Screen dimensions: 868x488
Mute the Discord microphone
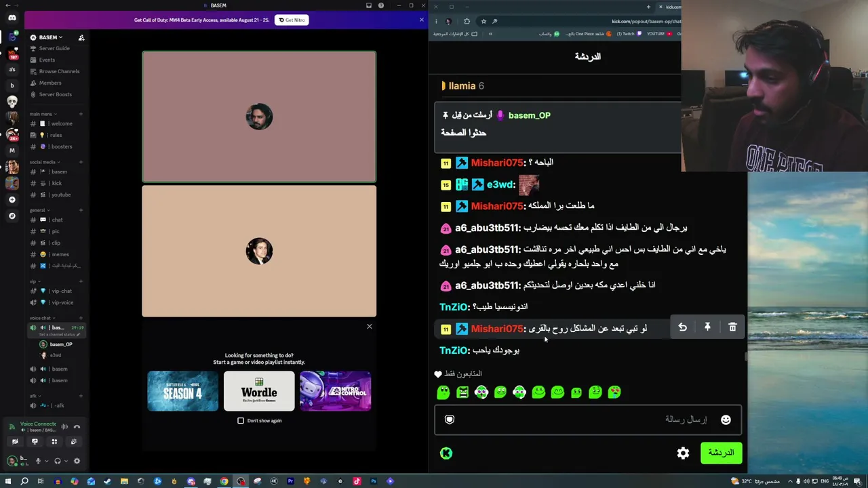[38, 461]
